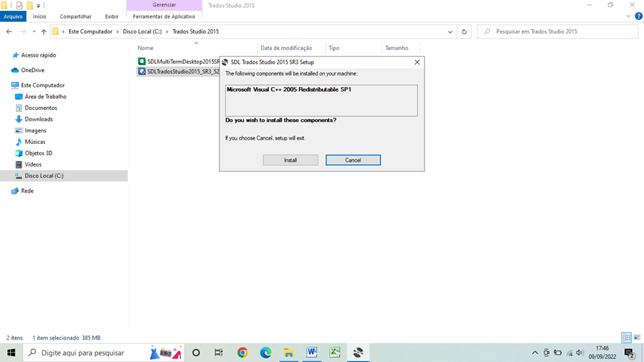Screen dimensions: 644x362
Task: Sort files by the Nome column
Action: [x=145, y=48]
